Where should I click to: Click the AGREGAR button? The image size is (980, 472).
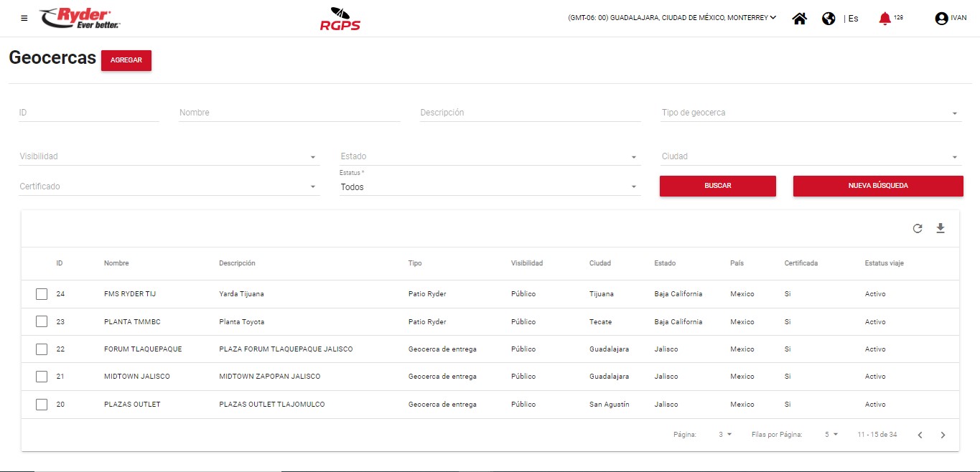pyautogui.click(x=126, y=60)
